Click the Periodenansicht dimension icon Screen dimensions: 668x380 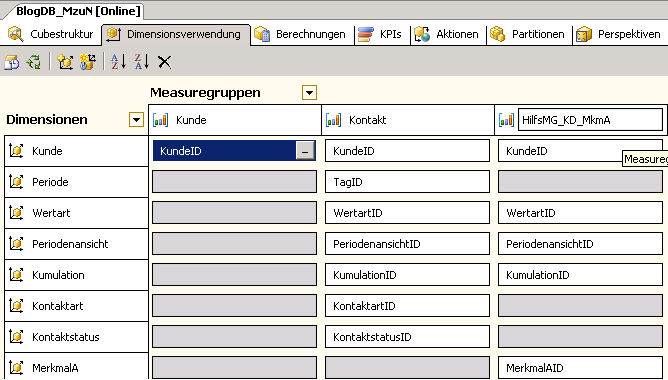point(16,244)
